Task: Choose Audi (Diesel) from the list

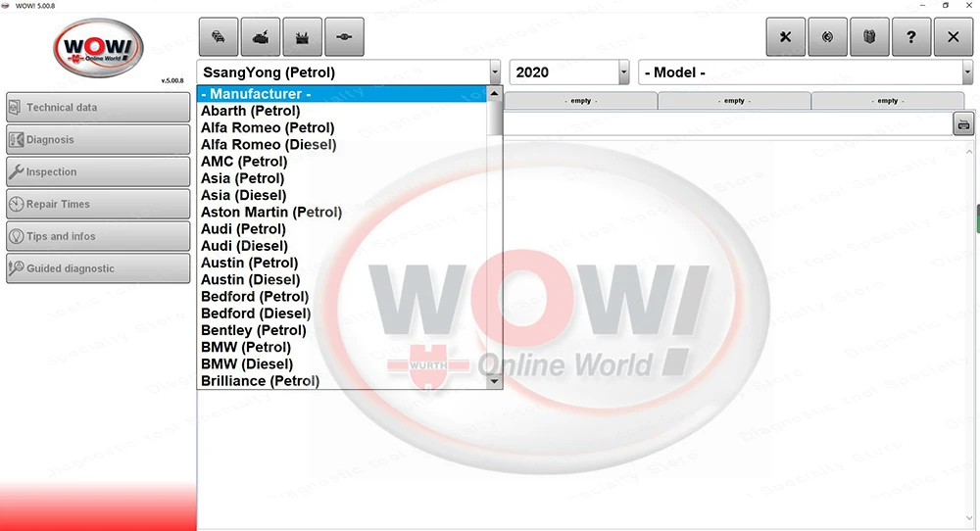Action: [x=342, y=246]
